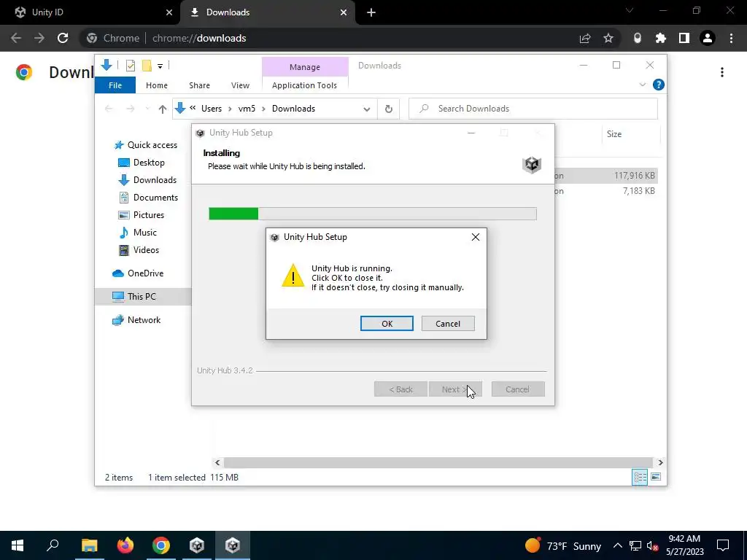Select Desktop in navigation pane
This screenshot has height=560, width=747.
141,163
